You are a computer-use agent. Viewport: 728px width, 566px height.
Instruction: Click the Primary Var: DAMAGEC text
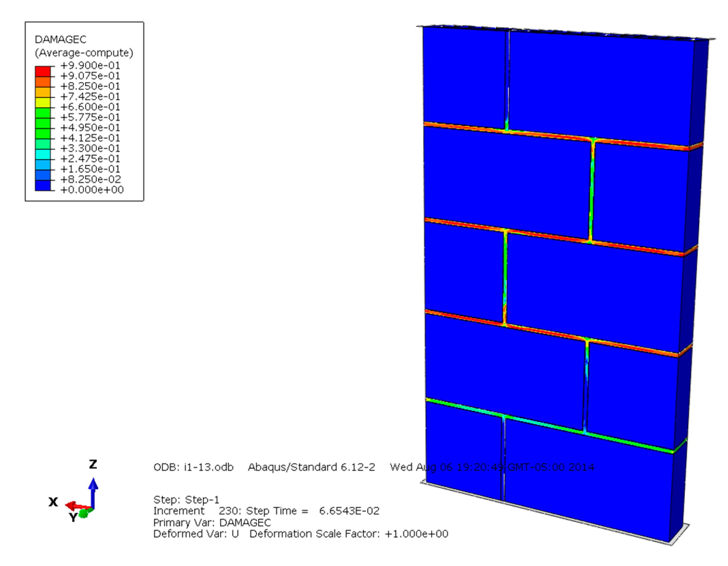(x=212, y=523)
